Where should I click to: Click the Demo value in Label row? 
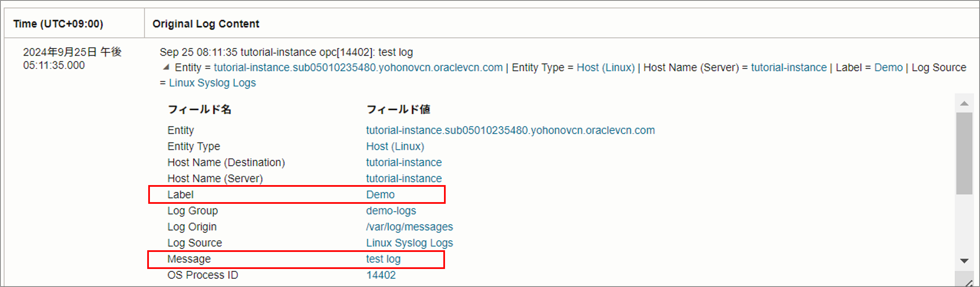pos(380,195)
